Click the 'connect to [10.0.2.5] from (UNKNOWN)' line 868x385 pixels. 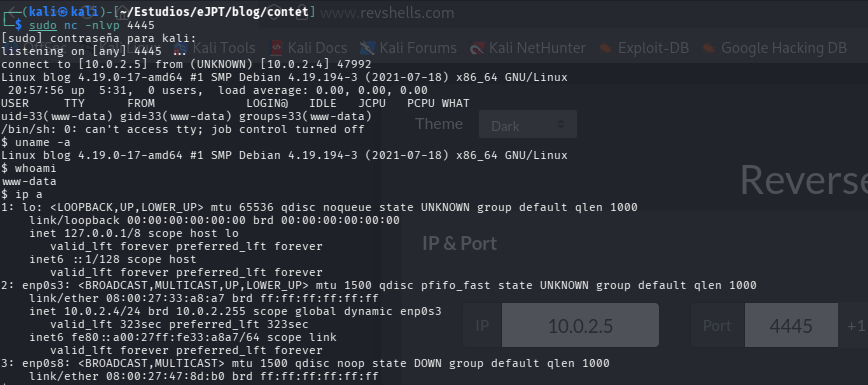(x=186, y=64)
